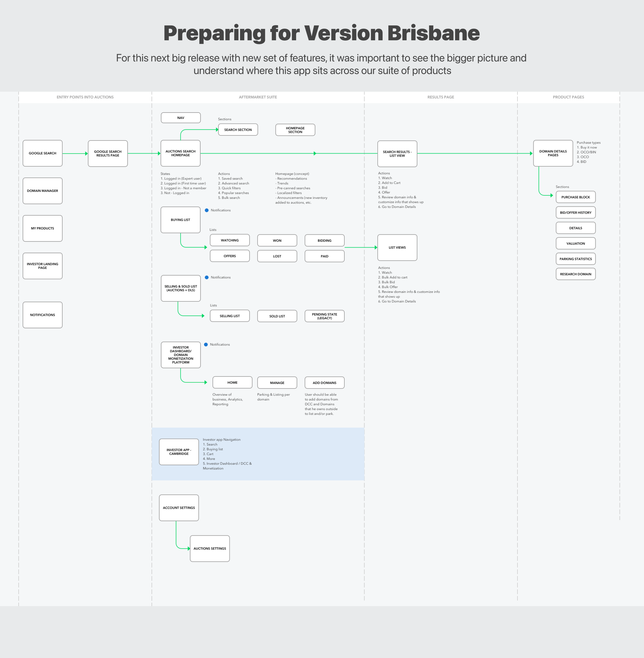Click blue dot next to Selling & Sold List

207,277
